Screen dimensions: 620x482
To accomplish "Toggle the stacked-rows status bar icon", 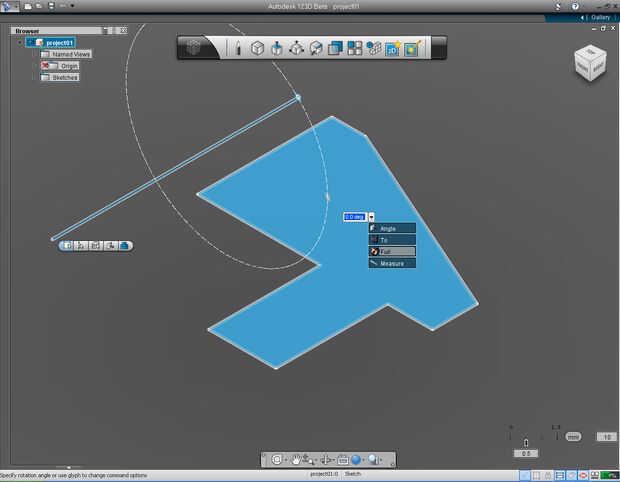I will tap(560, 475).
